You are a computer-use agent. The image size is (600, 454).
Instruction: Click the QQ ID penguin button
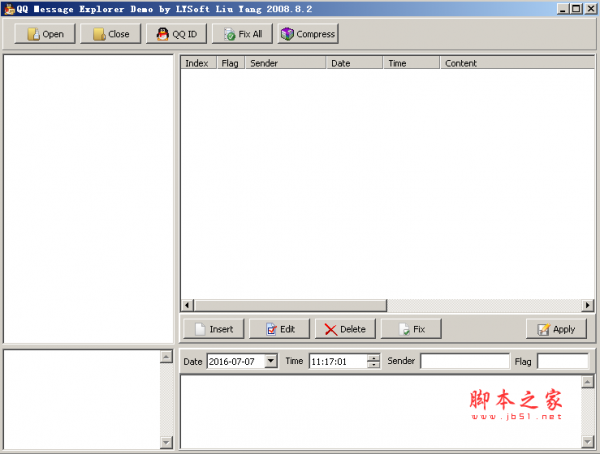[176, 34]
